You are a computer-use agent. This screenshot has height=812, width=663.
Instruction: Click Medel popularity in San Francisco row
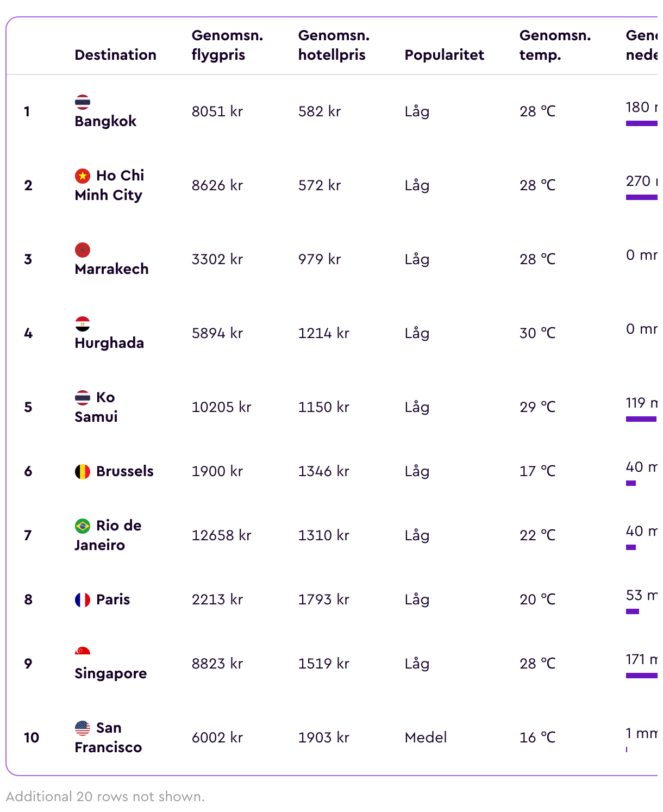[426, 738]
